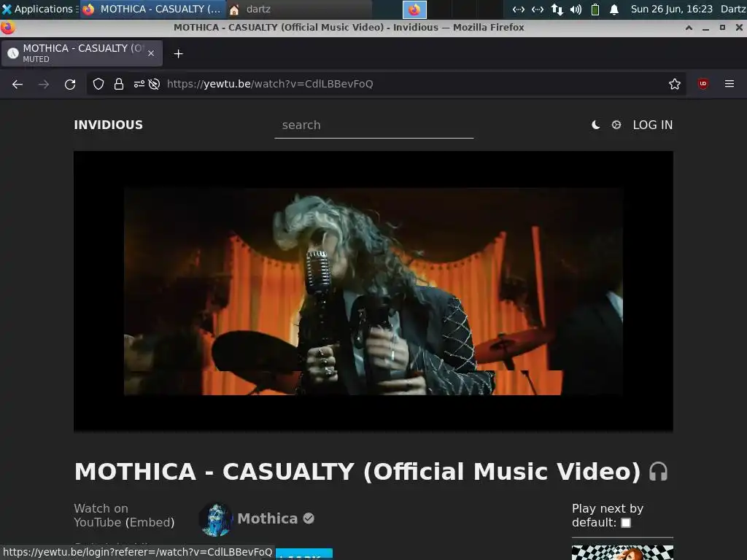Switch to audio mode headphones icon
This screenshot has height=560, width=747.
click(658, 472)
